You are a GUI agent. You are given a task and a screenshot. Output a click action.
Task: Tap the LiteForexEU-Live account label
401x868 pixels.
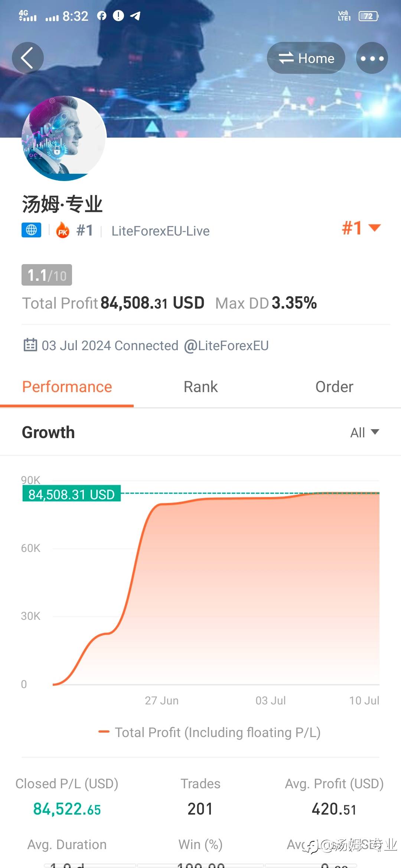tap(160, 231)
